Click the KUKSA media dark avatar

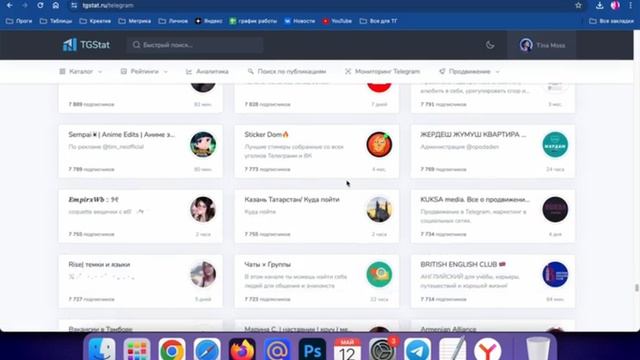pos(555,209)
